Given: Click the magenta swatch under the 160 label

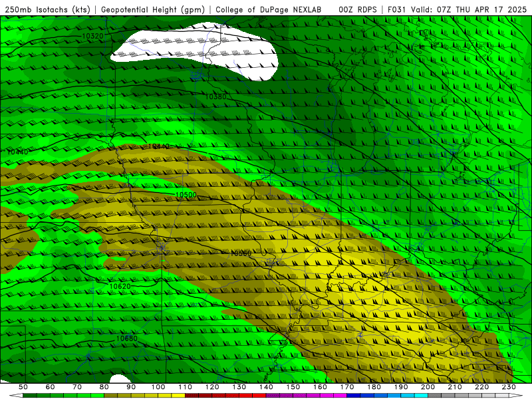Looking at the screenshot, I should [327, 396].
